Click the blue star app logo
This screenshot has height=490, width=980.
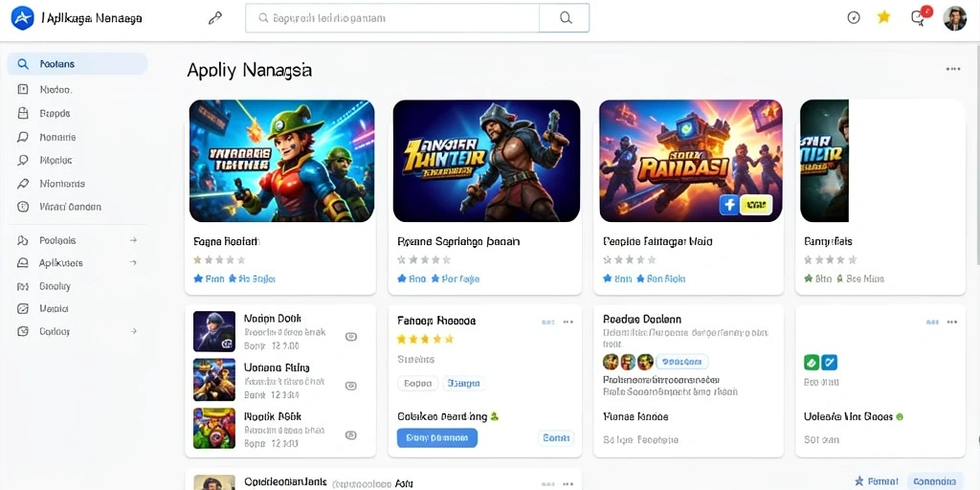click(22, 18)
